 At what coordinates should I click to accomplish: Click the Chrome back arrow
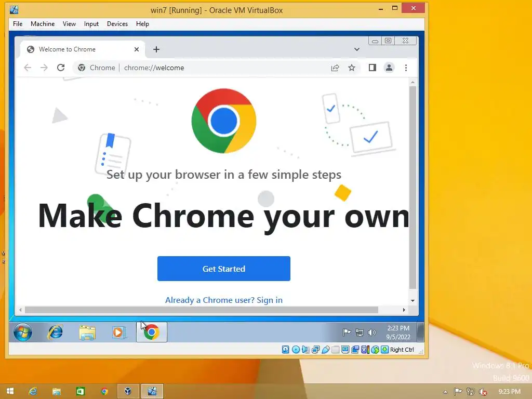point(28,68)
